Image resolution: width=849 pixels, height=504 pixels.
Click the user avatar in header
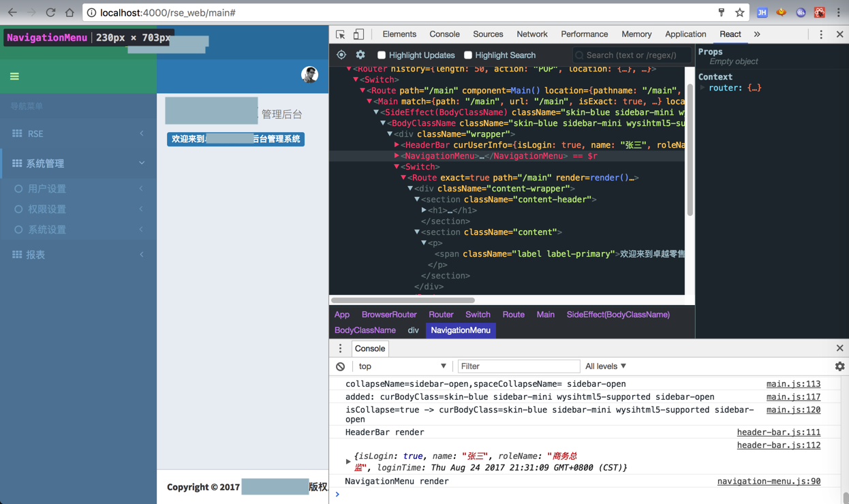pos(309,75)
